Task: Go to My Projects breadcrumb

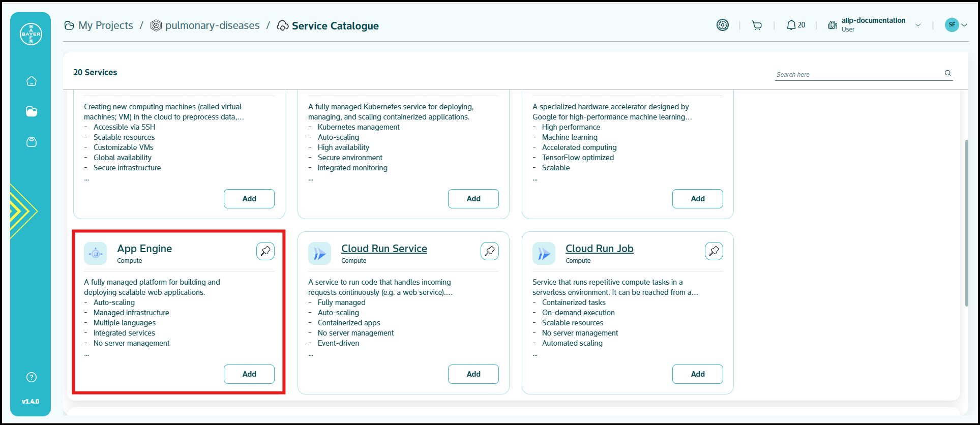Action: click(105, 25)
